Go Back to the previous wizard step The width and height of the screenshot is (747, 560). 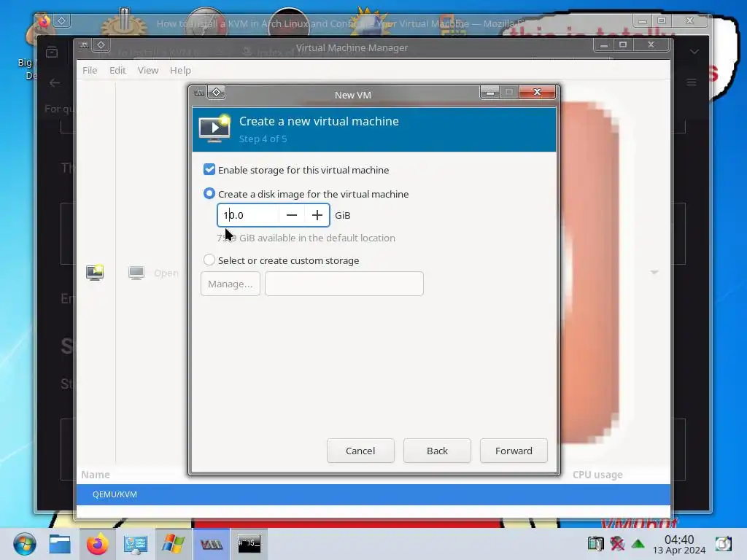tap(437, 451)
